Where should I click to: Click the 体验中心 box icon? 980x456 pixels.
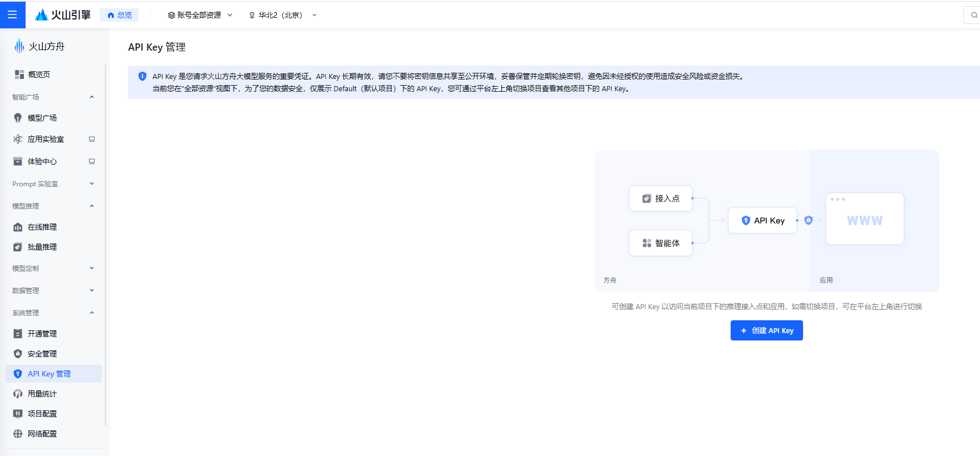pos(18,161)
